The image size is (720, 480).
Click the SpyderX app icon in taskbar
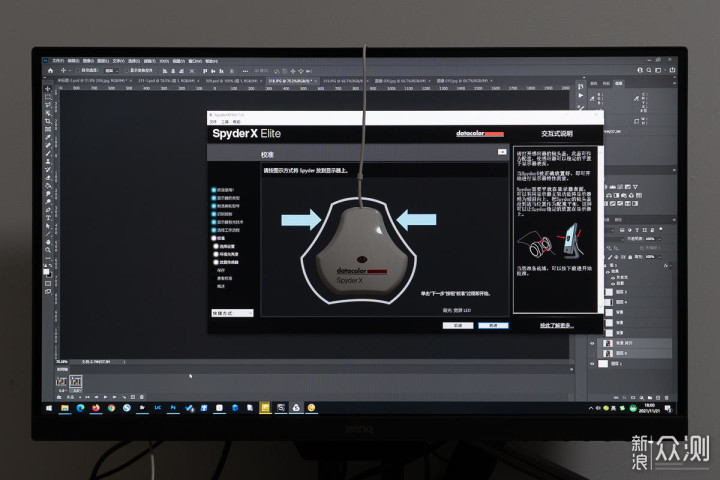click(296, 408)
